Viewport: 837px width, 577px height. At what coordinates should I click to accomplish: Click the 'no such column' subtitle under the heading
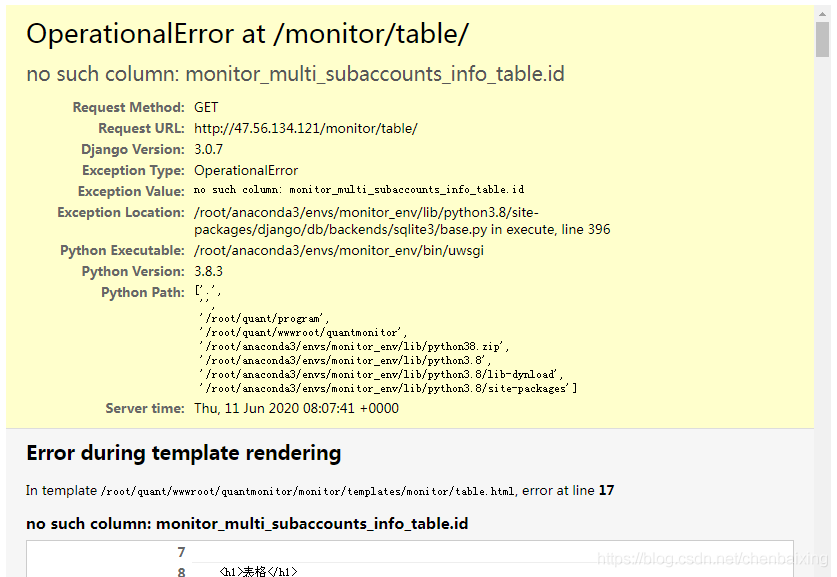click(295, 75)
